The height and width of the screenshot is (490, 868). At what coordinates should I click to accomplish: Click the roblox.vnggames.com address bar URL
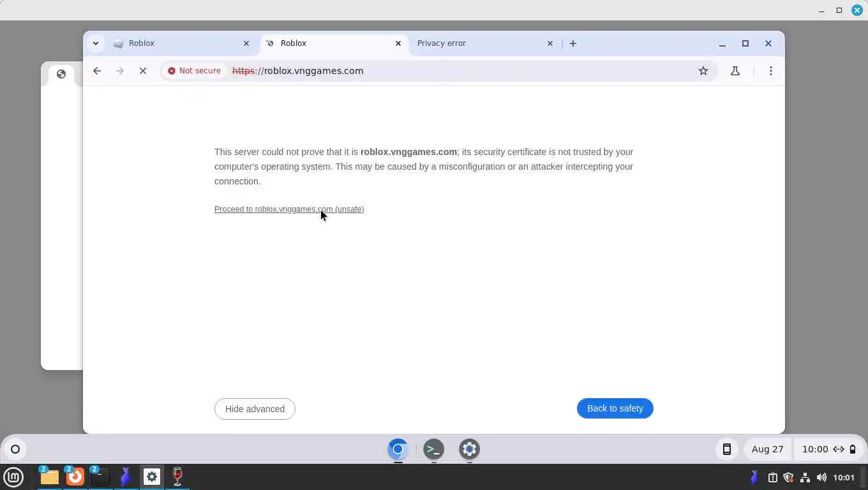pyautogui.click(x=297, y=71)
